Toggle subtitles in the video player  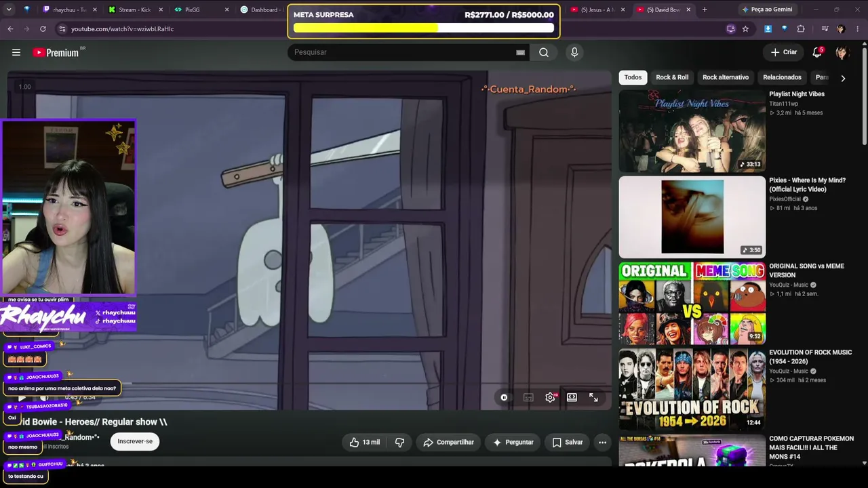point(528,398)
